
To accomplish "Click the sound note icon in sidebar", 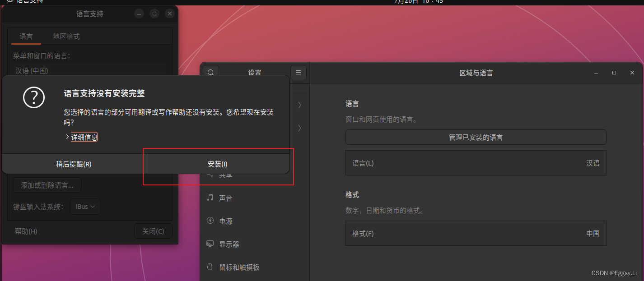I will [210, 198].
